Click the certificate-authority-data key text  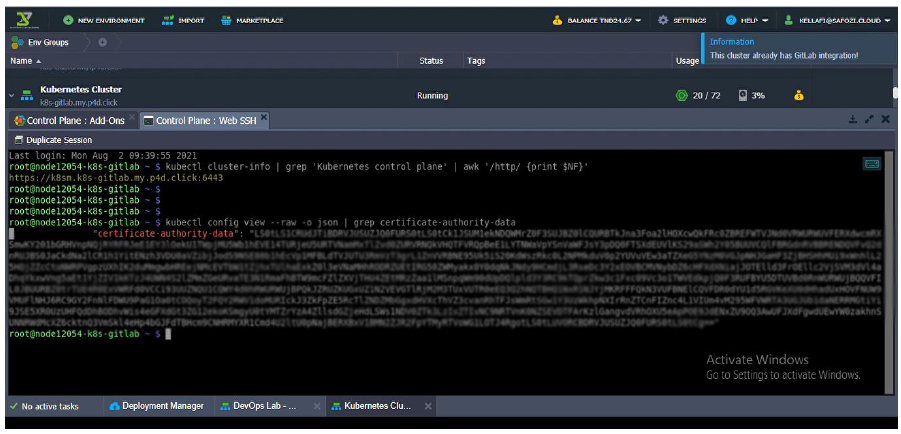(x=165, y=234)
